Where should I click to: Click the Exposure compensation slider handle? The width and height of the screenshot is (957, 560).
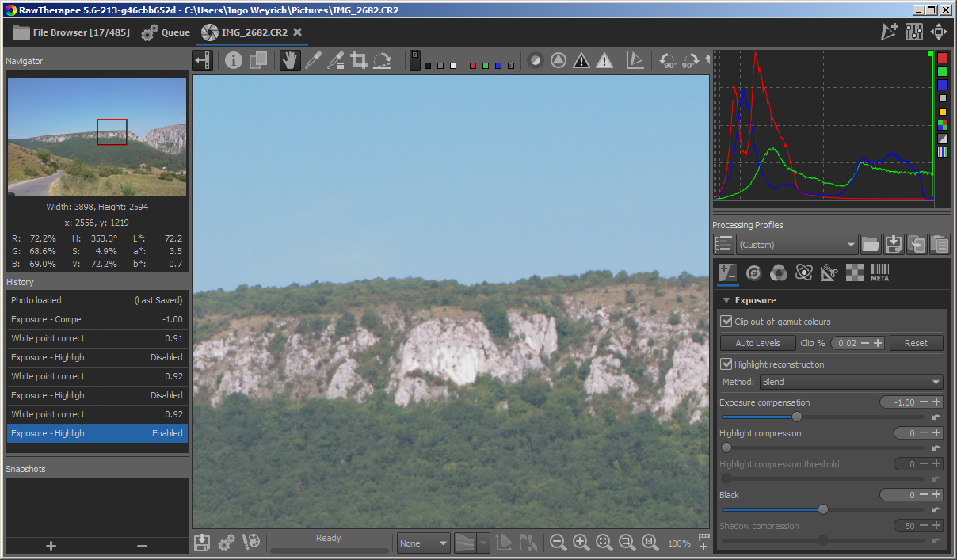(x=797, y=417)
